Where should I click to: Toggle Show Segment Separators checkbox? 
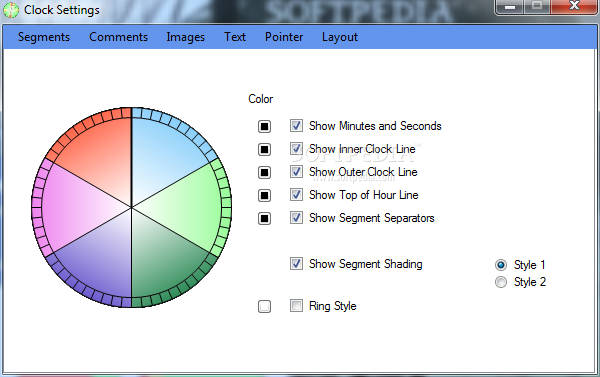tap(296, 217)
